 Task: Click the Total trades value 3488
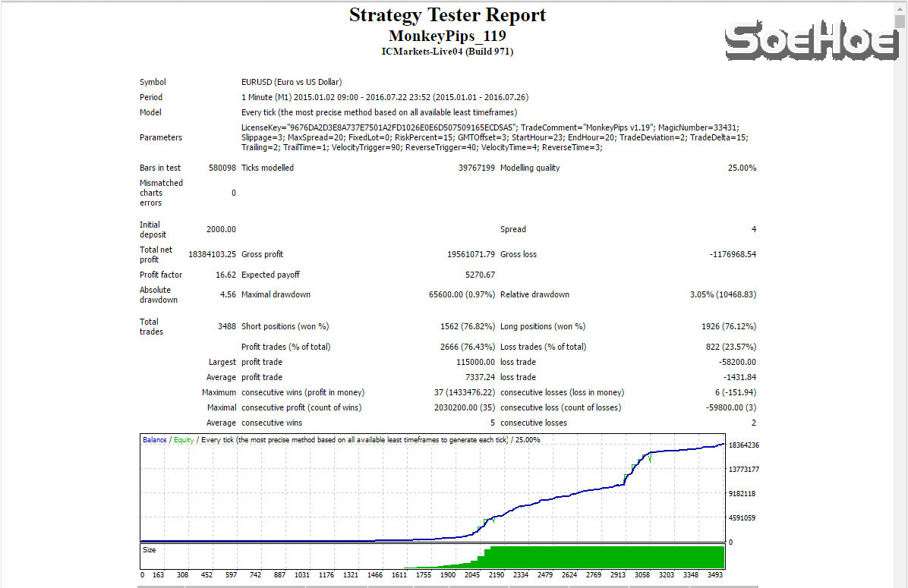point(228,326)
